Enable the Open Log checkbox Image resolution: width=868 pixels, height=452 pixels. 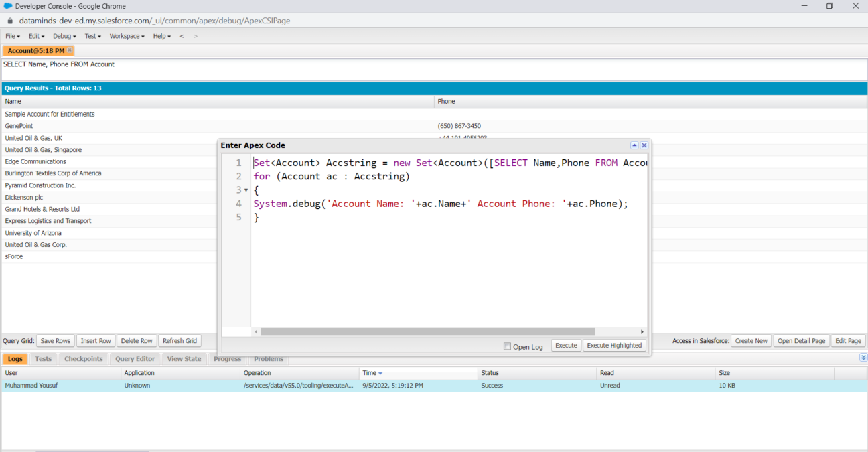[507, 346]
